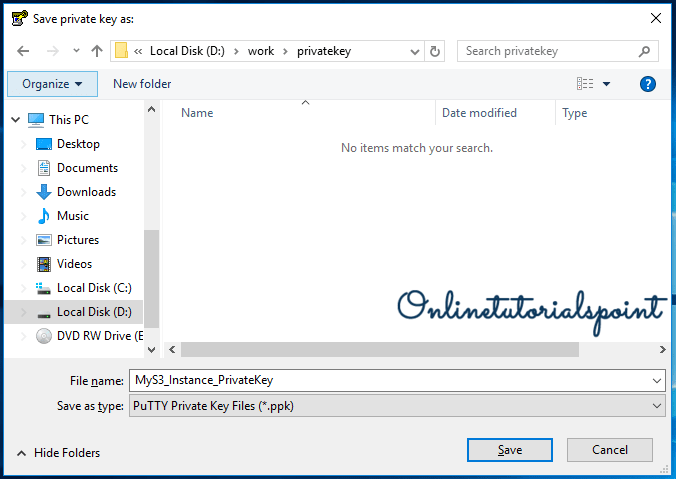Click the horizontal scrollbar in file list
676x479 pixels.
pos(380,350)
